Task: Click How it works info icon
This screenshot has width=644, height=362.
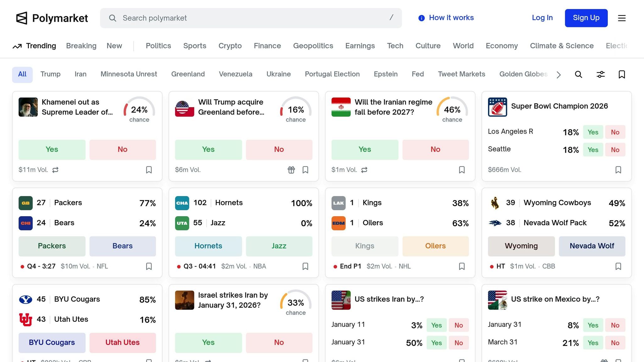Action: [x=421, y=18]
